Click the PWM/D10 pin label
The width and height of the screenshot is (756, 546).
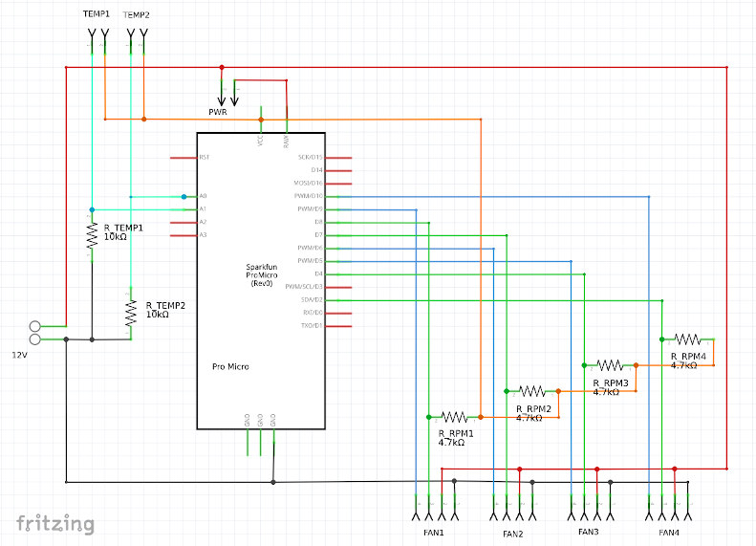pyautogui.click(x=309, y=196)
